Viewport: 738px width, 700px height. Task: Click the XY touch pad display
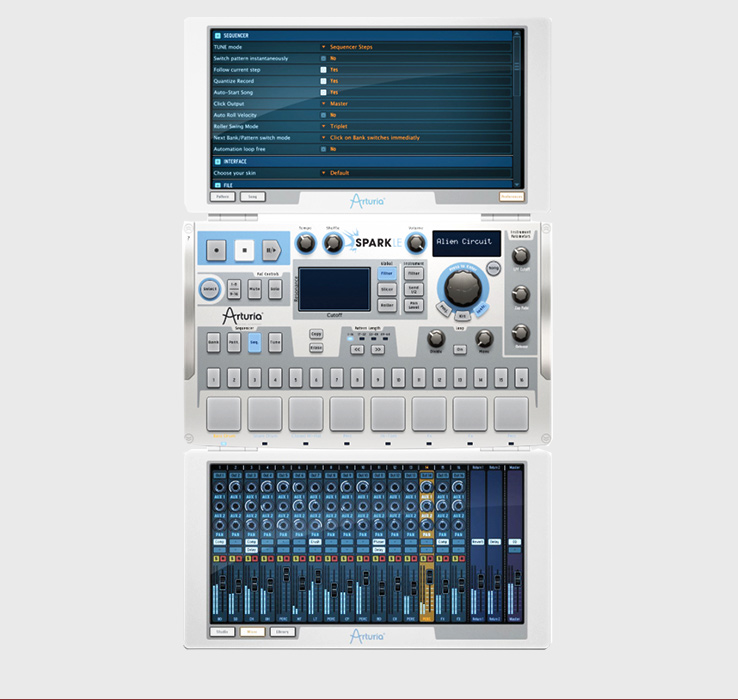[334, 289]
